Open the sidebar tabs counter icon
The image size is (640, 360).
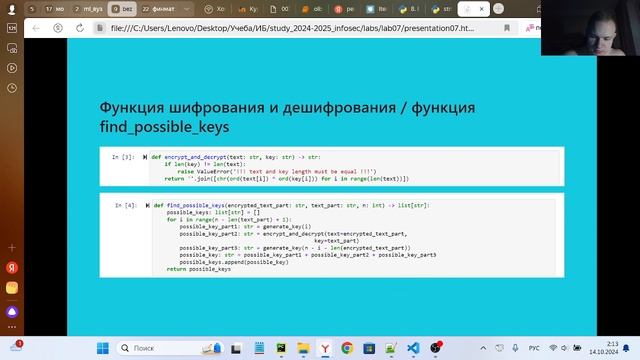12,28
